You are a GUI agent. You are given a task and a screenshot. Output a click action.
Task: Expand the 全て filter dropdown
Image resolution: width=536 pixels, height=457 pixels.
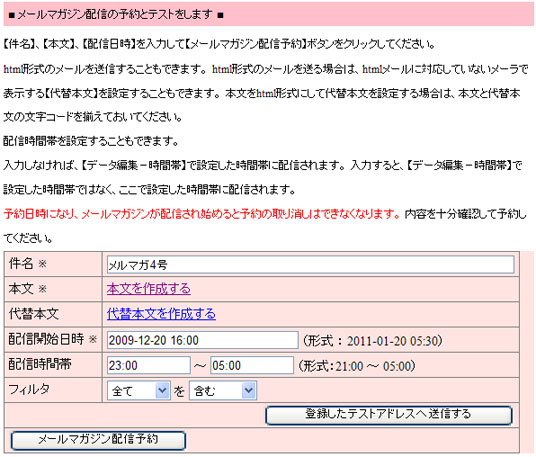point(139,390)
